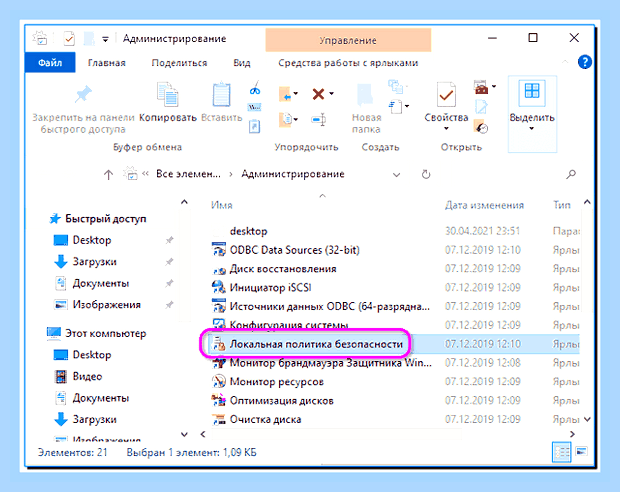Open the dropdown arrow under Свойства
620x492 pixels.
click(446, 128)
